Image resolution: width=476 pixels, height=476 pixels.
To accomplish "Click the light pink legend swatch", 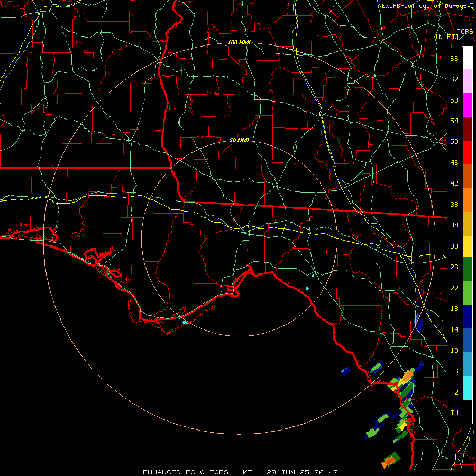I will [x=467, y=81].
